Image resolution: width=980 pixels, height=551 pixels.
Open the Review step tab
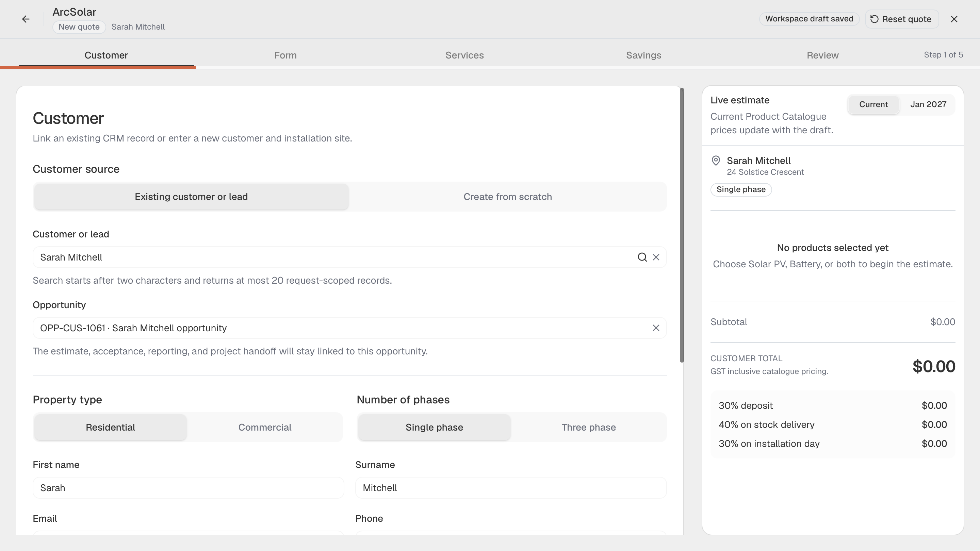point(822,55)
